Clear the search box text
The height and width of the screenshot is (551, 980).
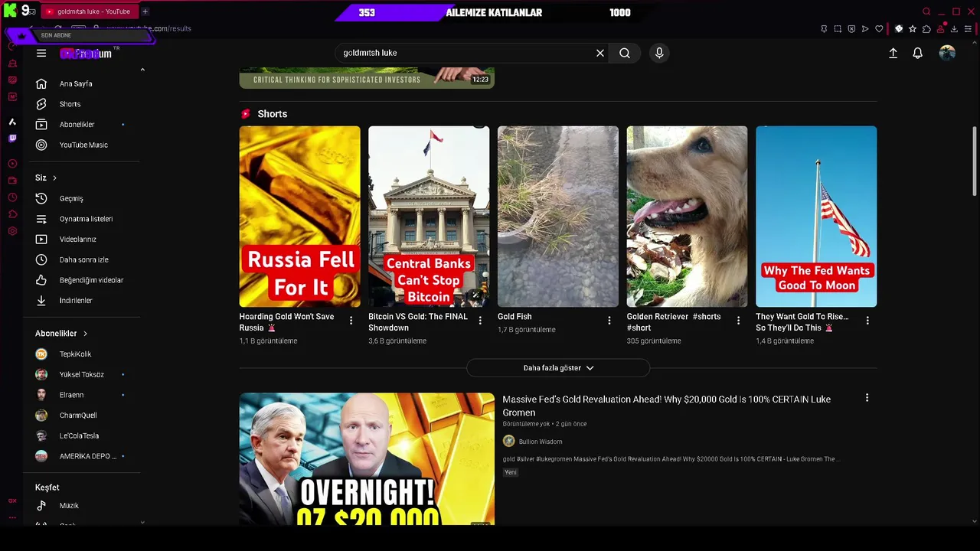click(x=600, y=53)
